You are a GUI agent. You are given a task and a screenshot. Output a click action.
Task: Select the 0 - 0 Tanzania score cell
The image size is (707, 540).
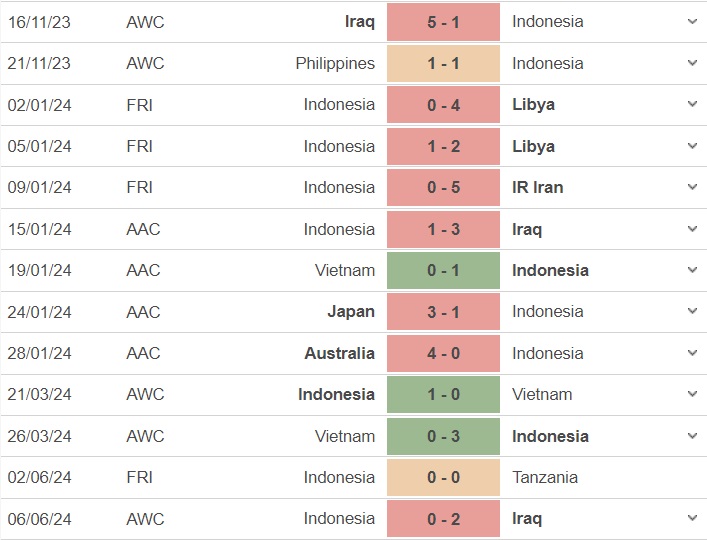coord(443,477)
